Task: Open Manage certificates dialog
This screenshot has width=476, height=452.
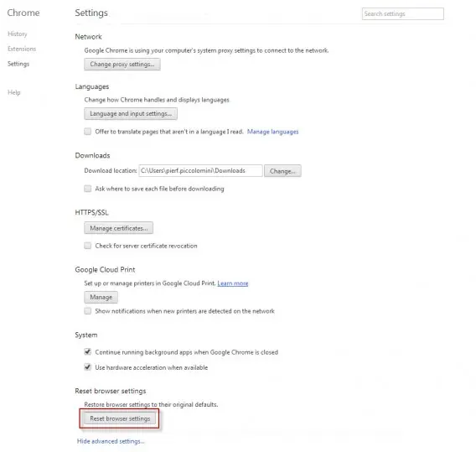Action: (x=118, y=228)
